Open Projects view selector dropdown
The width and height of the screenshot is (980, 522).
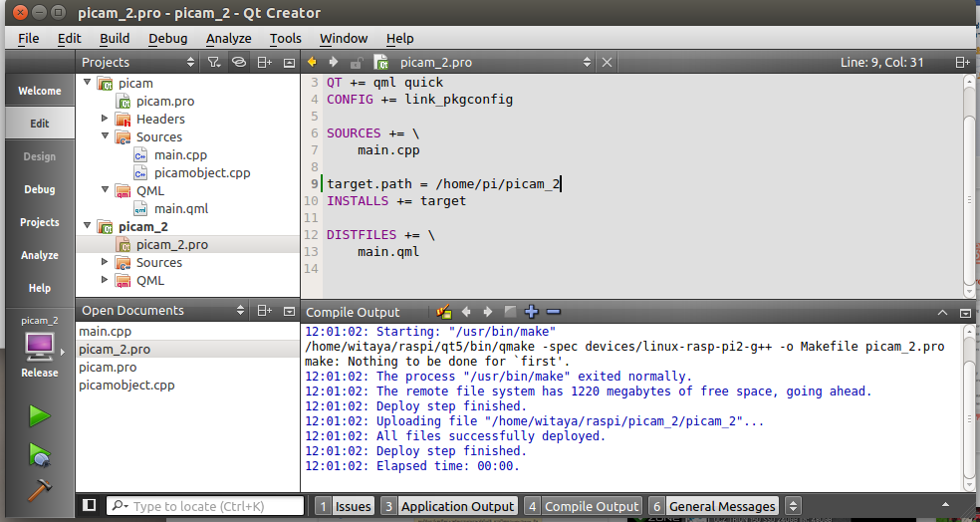pyautogui.click(x=138, y=62)
